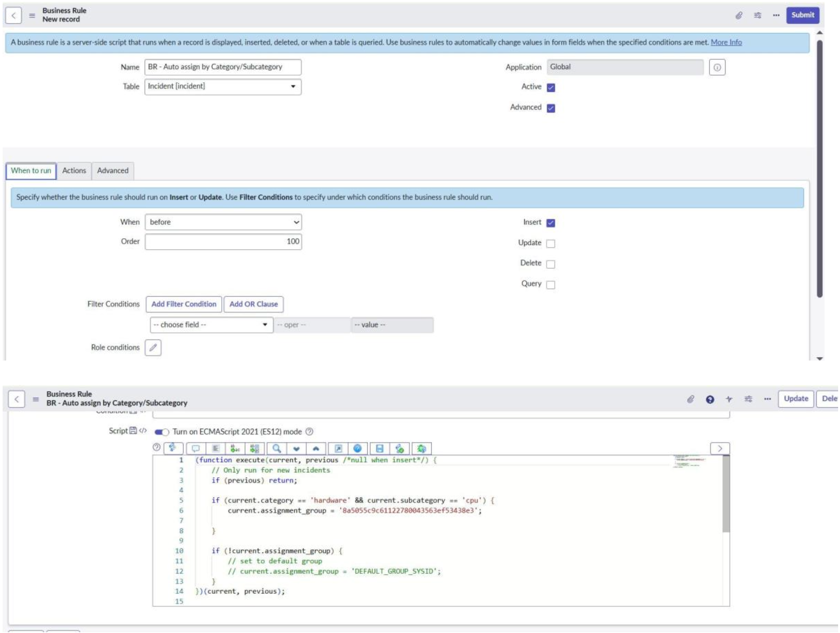Viewport: 840px width, 633px height.
Task: Click the Role conditions pencil icon
Action: (153, 348)
